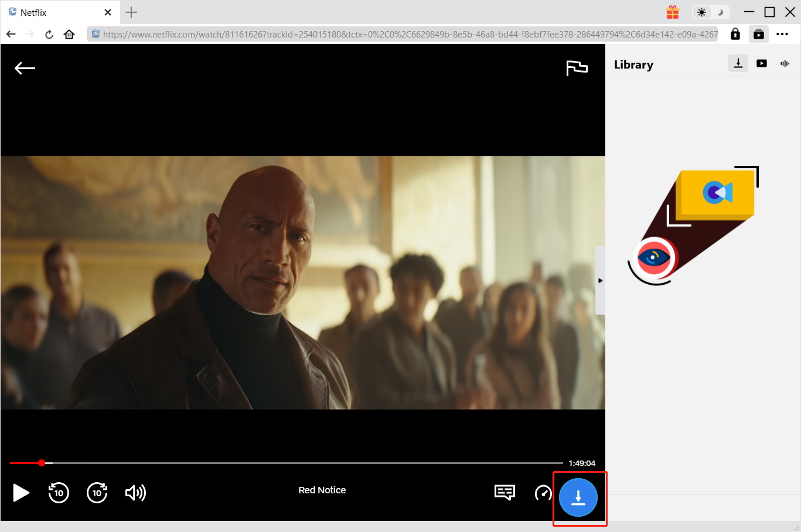Click the home icon in the browser toolbar
The image size is (801, 532).
(69, 34)
